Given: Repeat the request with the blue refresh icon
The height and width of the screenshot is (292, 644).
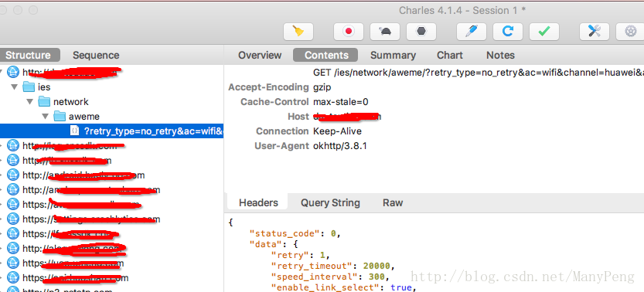Looking at the screenshot, I should 508,32.
